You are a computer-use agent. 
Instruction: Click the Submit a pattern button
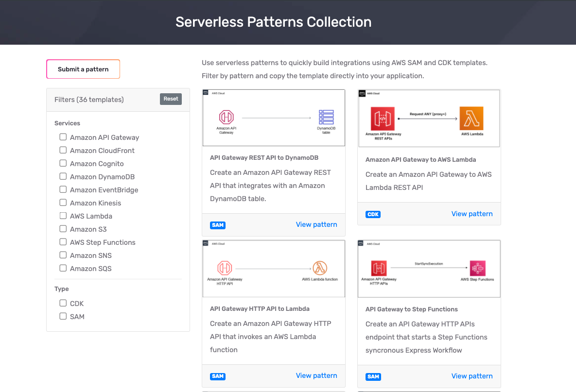(x=83, y=69)
